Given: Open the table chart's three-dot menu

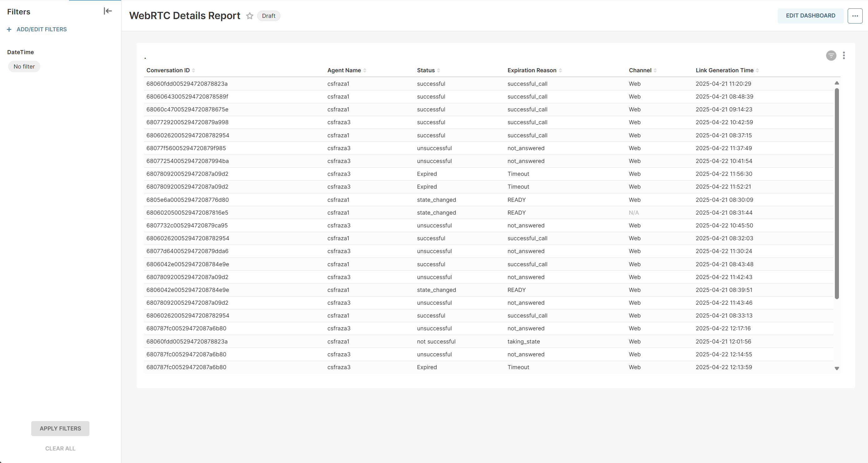Looking at the screenshot, I should pyautogui.click(x=843, y=56).
